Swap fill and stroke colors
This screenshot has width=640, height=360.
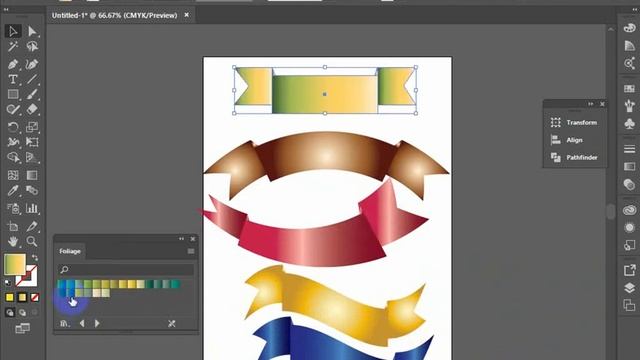35,258
